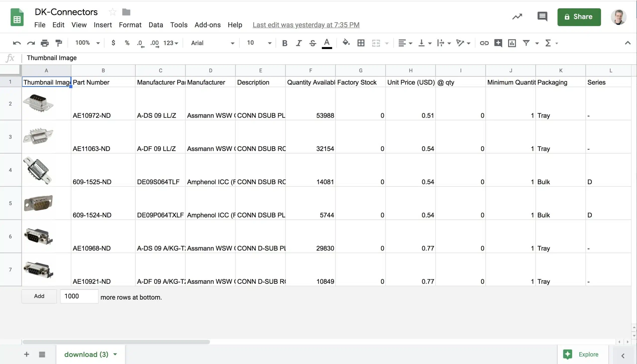Print the spreadsheet with the printer icon

[x=45, y=43]
